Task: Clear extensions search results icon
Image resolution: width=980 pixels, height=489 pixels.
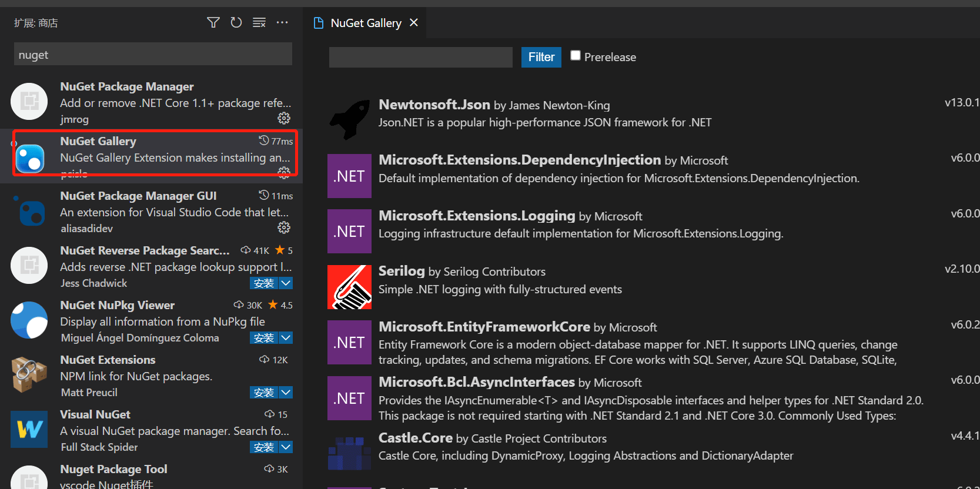Action: click(259, 22)
